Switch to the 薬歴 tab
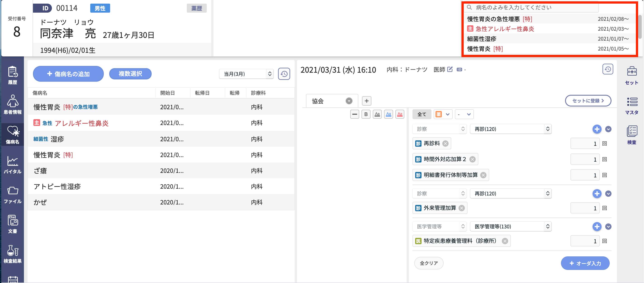The height and width of the screenshot is (283, 644). (x=197, y=8)
